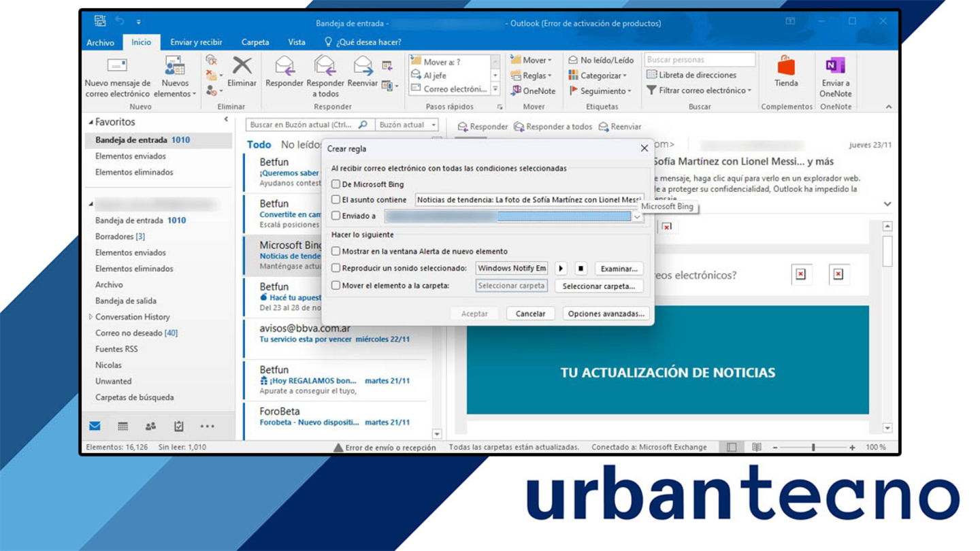Switch to People view icon

click(x=150, y=427)
